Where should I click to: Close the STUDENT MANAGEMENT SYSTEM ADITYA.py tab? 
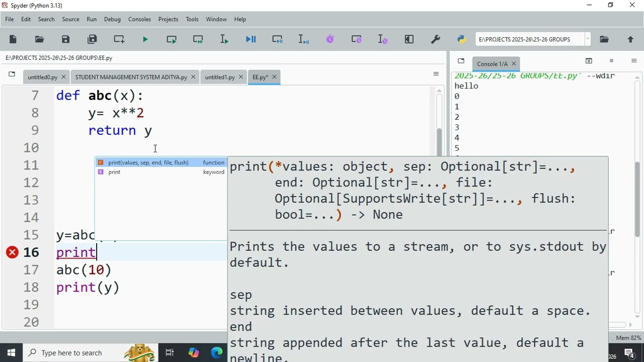tap(193, 77)
